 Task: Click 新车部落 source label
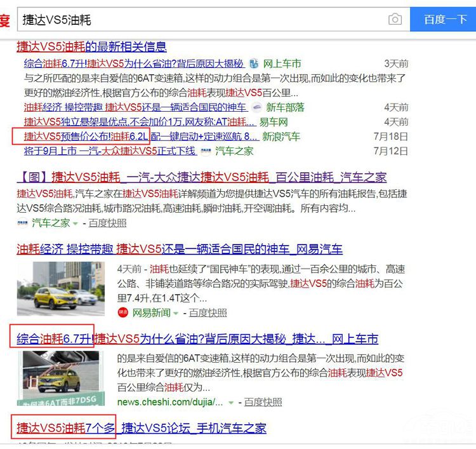[285, 107]
